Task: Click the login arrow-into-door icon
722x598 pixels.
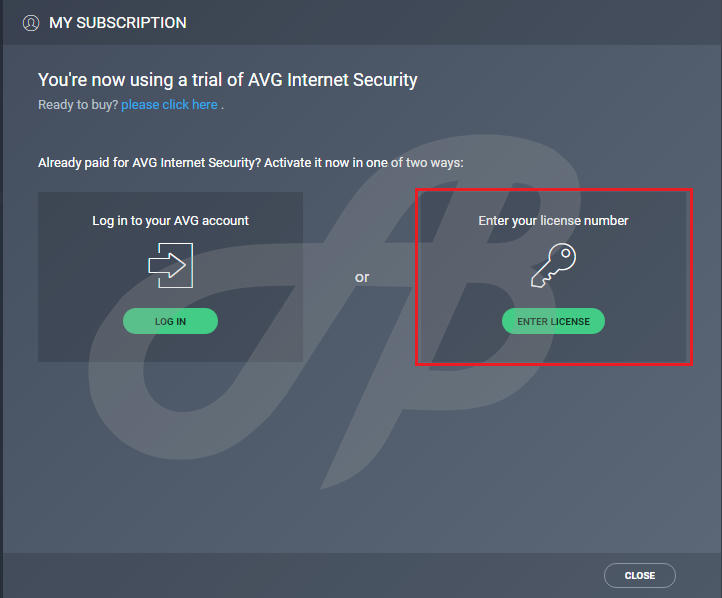Action: [x=170, y=265]
